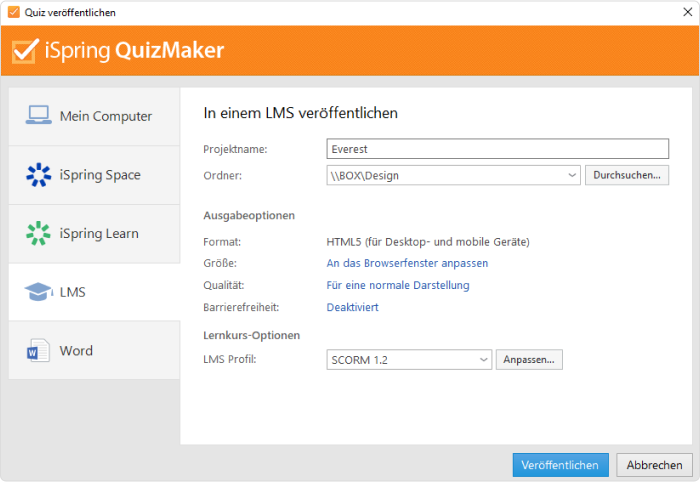Choose the Word export tab
This screenshot has width=700, height=482.
pos(94,350)
